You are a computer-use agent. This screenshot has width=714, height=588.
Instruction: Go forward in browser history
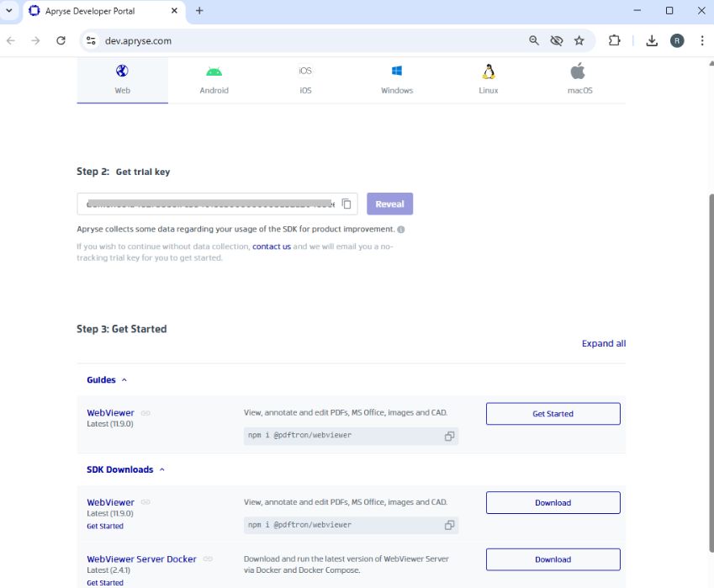click(x=35, y=40)
